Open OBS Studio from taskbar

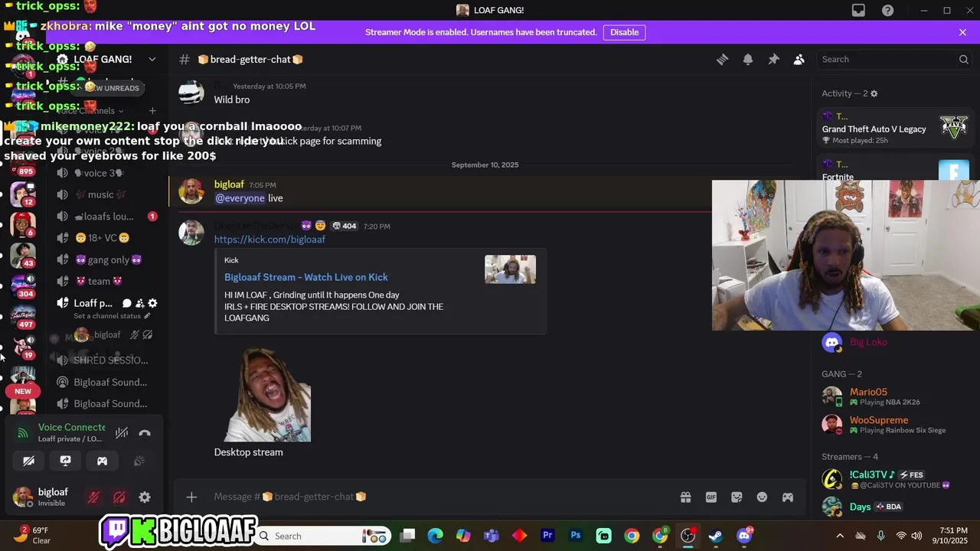(x=688, y=536)
